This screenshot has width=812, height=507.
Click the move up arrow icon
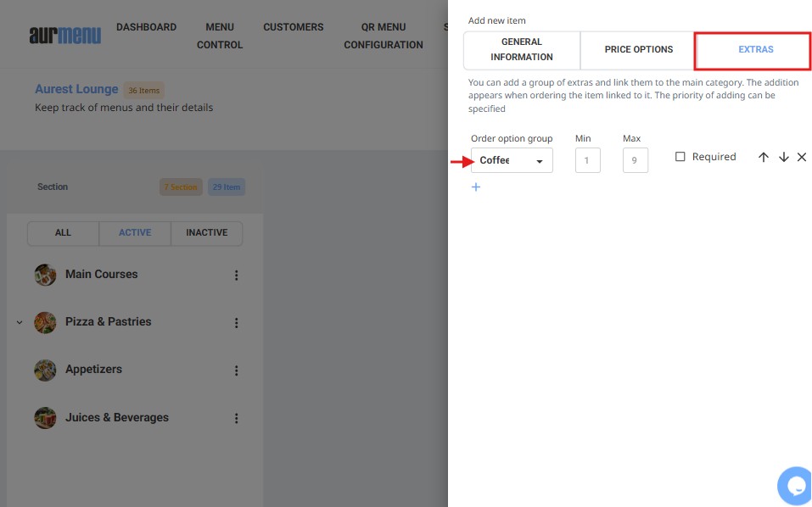pos(763,158)
